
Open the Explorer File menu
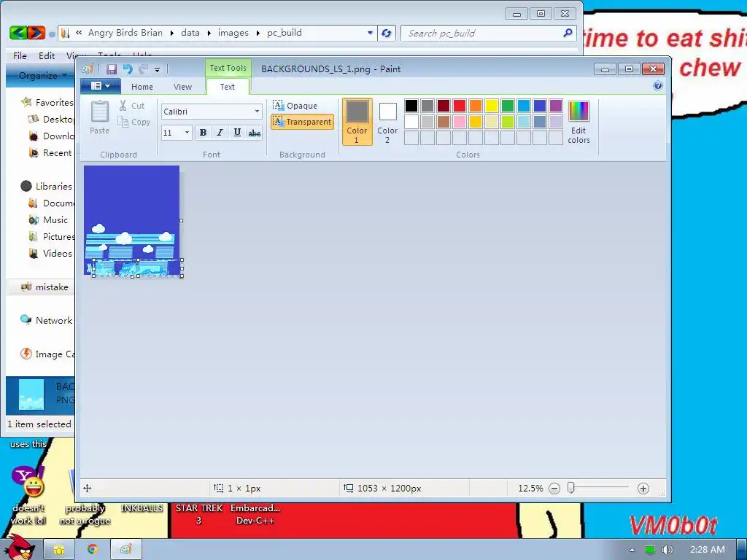coord(20,55)
